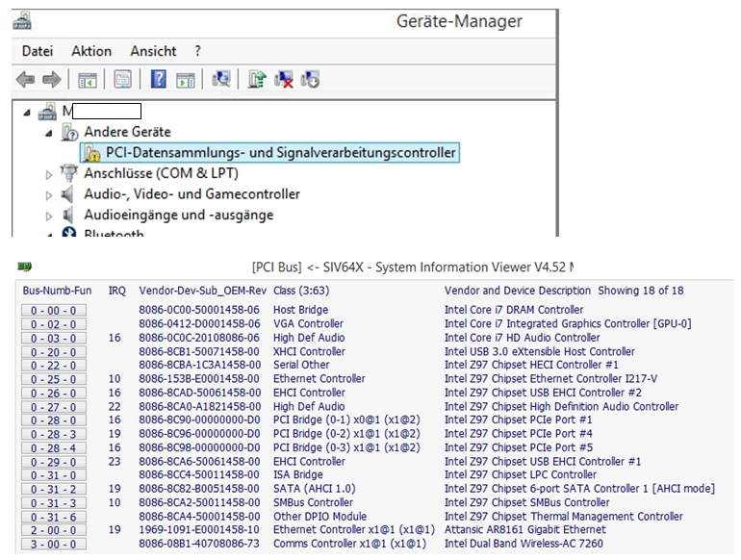Screen dimensions: 741x560
Task: Click the 0 - 27 - 0 bus button
Action: pos(53,407)
